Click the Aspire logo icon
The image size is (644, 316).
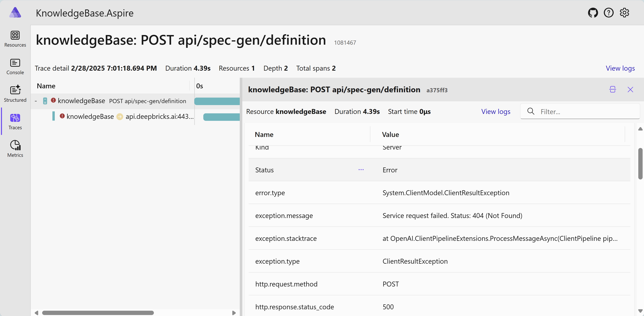[15, 12]
